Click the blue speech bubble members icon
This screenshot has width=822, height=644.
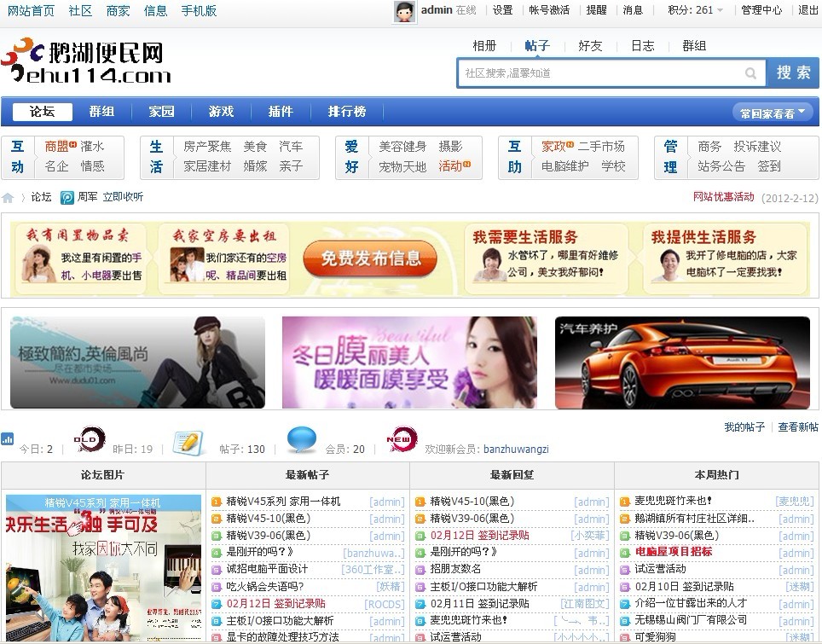302,439
